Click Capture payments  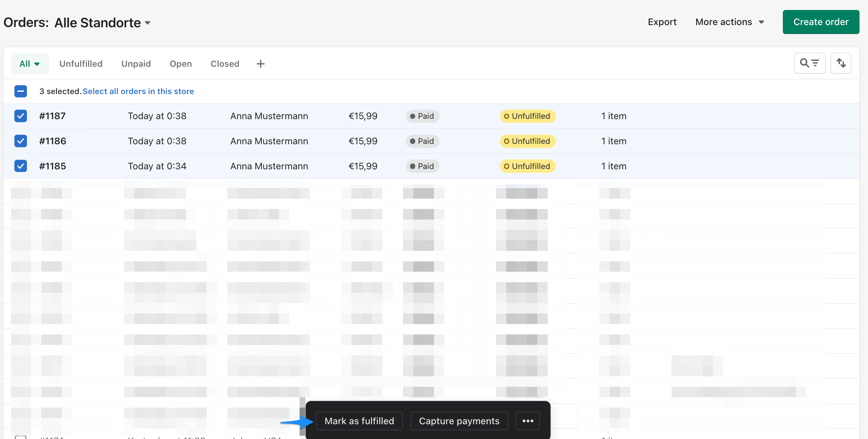click(x=459, y=421)
